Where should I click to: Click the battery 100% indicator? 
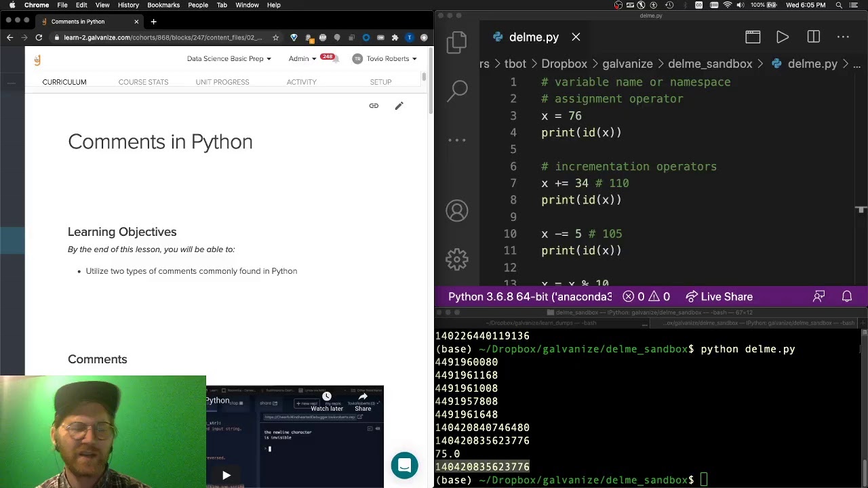(762, 5)
